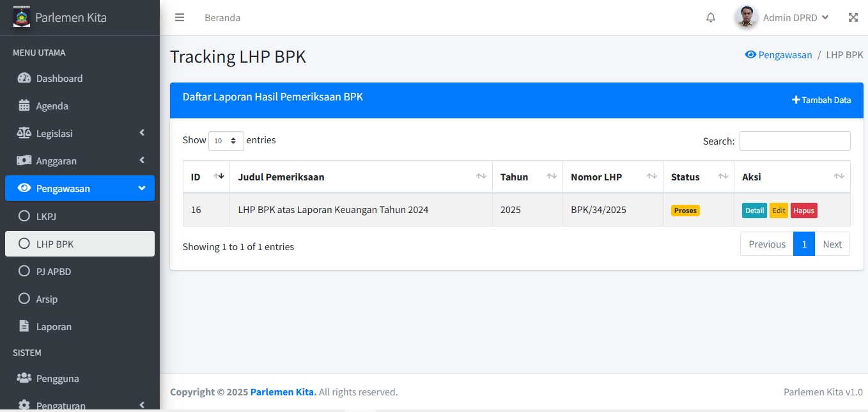
Task: Click Beranda in the top navigation
Action: (222, 17)
